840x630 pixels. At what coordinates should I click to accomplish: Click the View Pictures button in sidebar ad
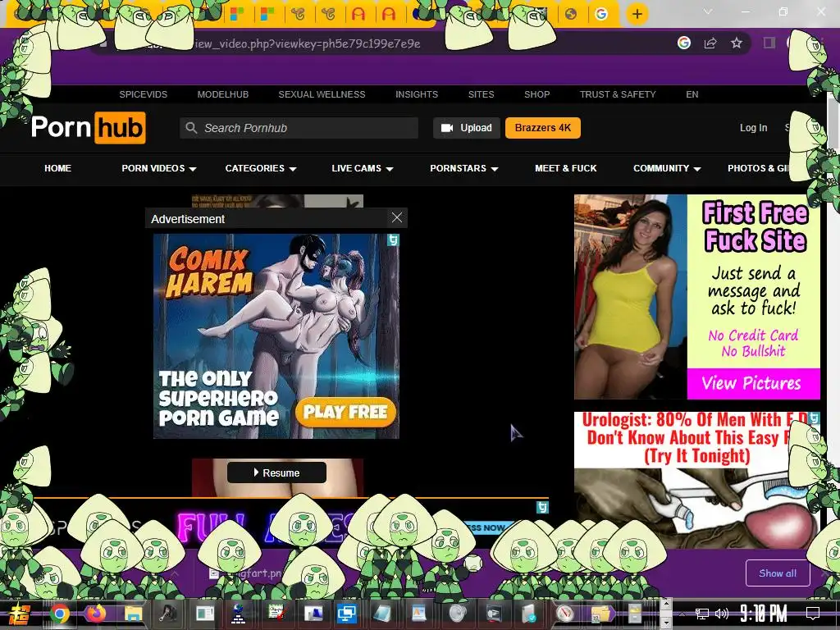click(753, 383)
